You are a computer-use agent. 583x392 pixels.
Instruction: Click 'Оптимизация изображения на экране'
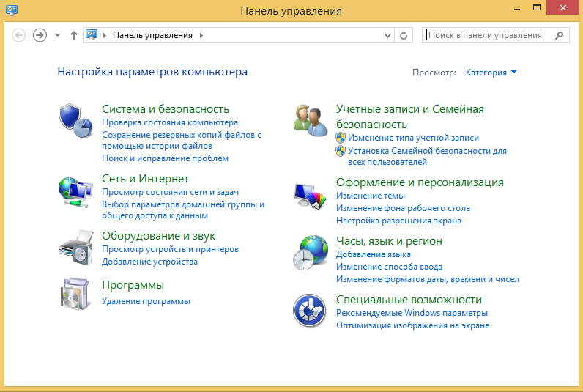(x=412, y=325)
